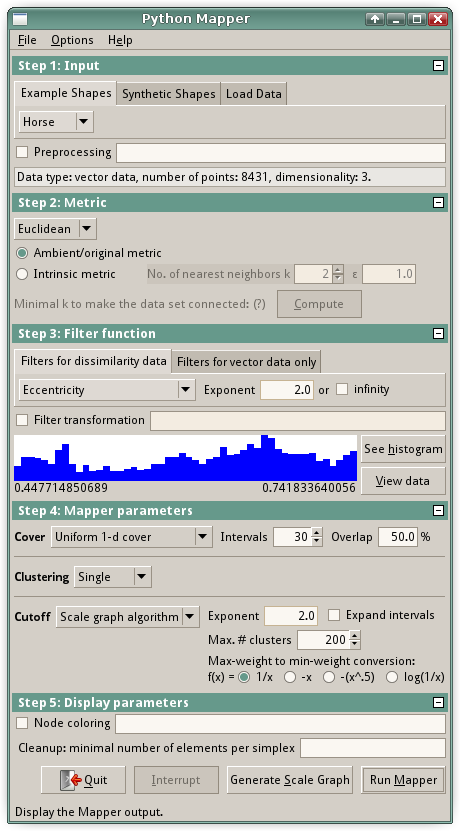The width and height of the screenshot is (460, 831).
Task: Click the histogram maximum value 0.741833640056
Action: [x=309, y=488]
